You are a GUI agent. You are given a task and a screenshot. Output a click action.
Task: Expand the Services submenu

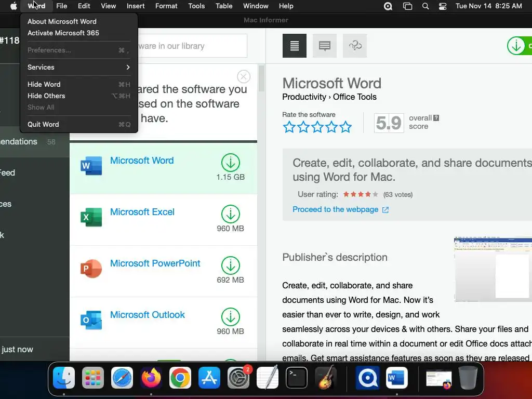79,67
